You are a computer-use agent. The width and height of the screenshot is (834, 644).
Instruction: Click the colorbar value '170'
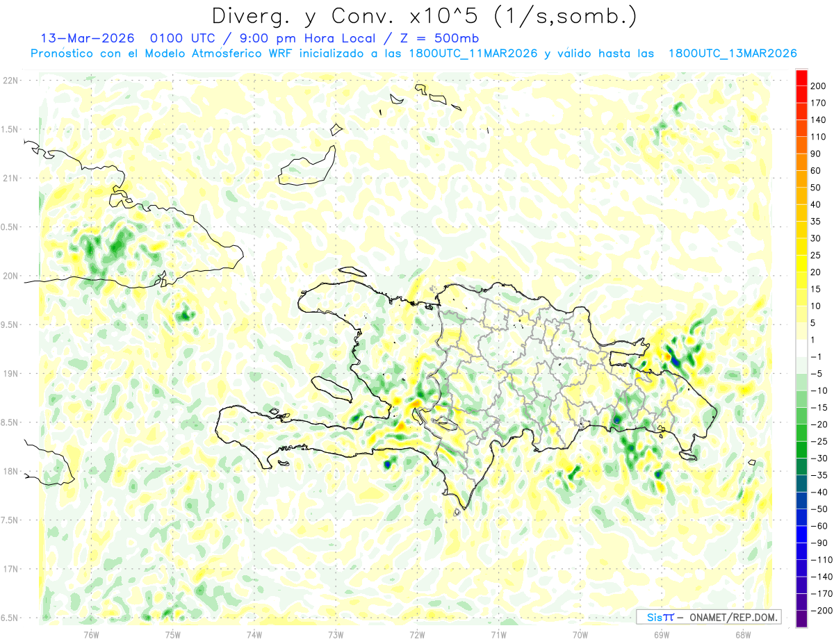pyautogui.click(x=818, y=103)
